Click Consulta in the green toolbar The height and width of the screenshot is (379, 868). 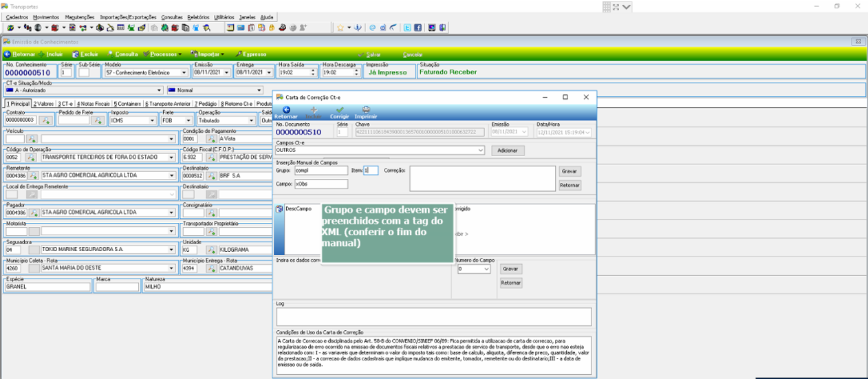coord(122,54)
